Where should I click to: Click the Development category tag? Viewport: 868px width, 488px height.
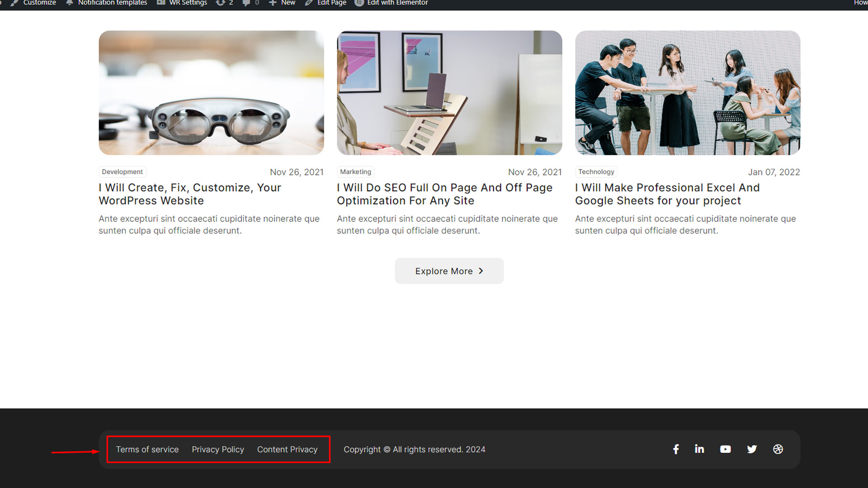pos(122,172)
